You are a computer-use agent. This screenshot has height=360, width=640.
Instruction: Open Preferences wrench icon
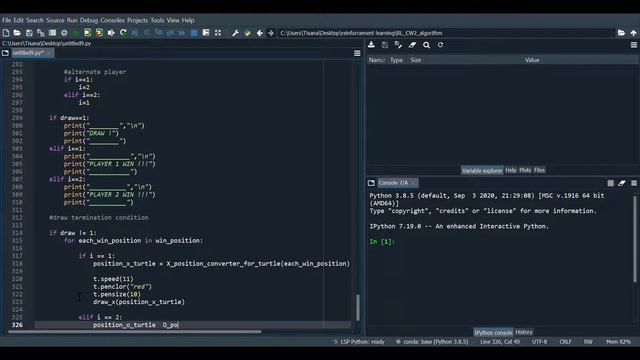tap(235, 33)
